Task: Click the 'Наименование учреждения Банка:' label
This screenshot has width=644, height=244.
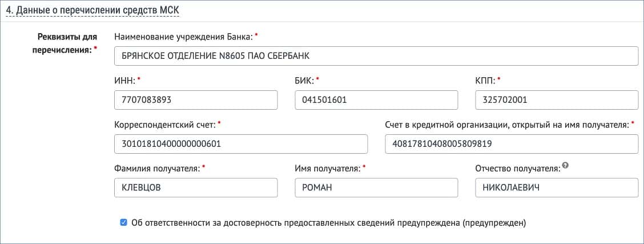Action: (x=183, y=37)
